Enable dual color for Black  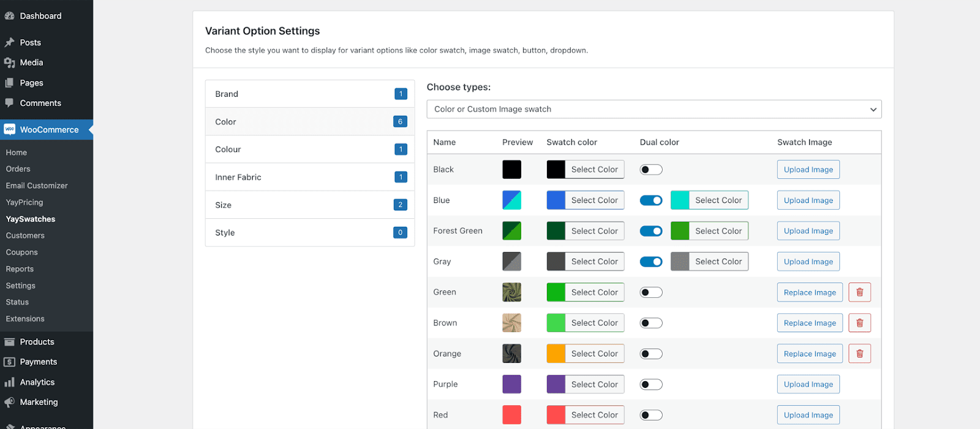point(651,170)
